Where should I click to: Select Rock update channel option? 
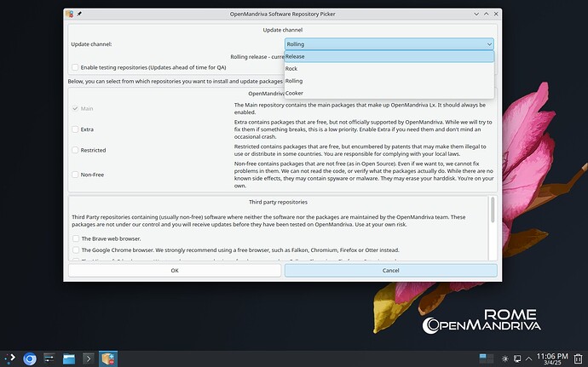(x=389, y=68)
